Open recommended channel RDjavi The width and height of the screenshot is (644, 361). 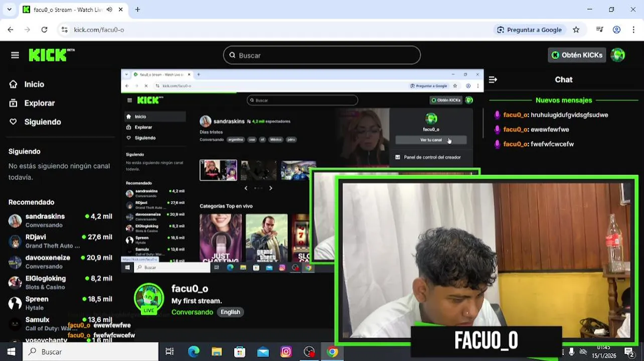click(60, 241)
